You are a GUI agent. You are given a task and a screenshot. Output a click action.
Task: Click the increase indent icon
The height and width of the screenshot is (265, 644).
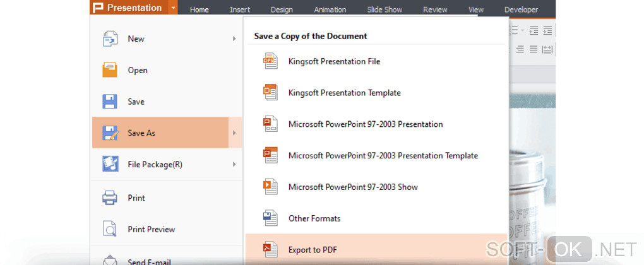547,30
